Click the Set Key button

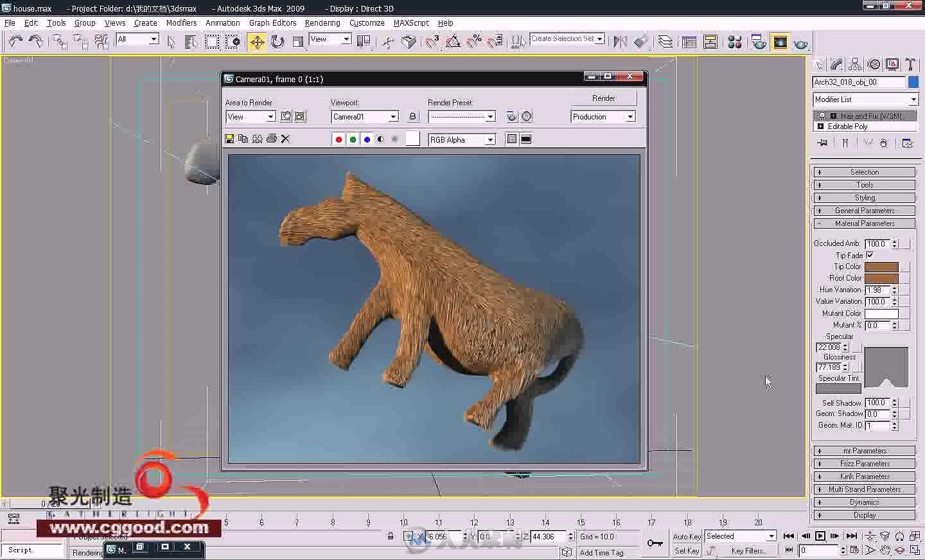pyautogui.click(x=687, y=550)
